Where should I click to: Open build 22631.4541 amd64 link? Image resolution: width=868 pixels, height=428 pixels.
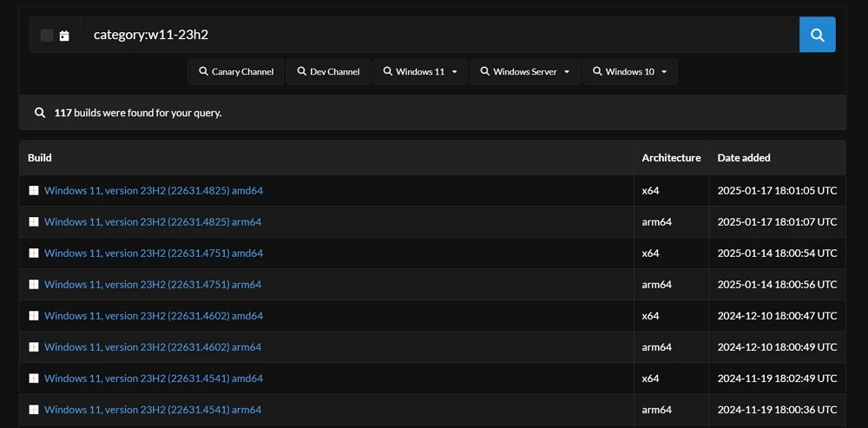154,379
